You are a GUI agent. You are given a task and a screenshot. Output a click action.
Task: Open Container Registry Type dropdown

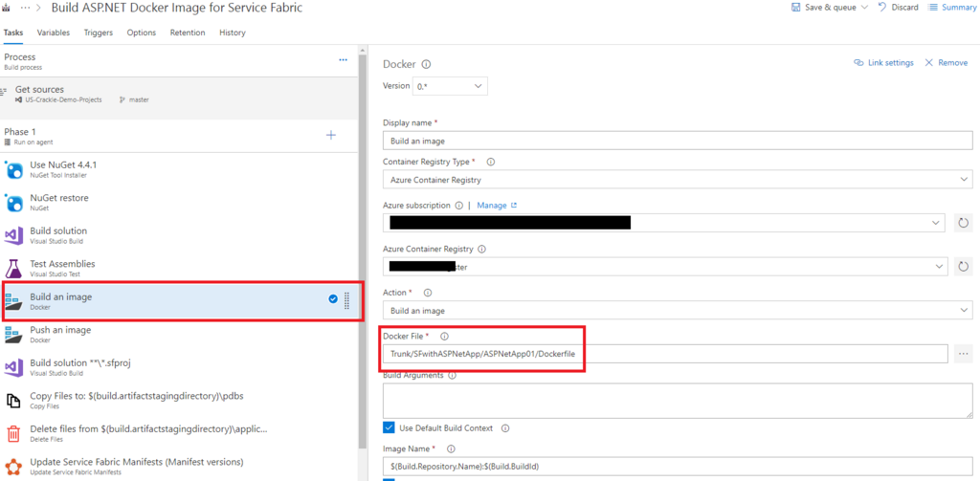click(678, 179)
